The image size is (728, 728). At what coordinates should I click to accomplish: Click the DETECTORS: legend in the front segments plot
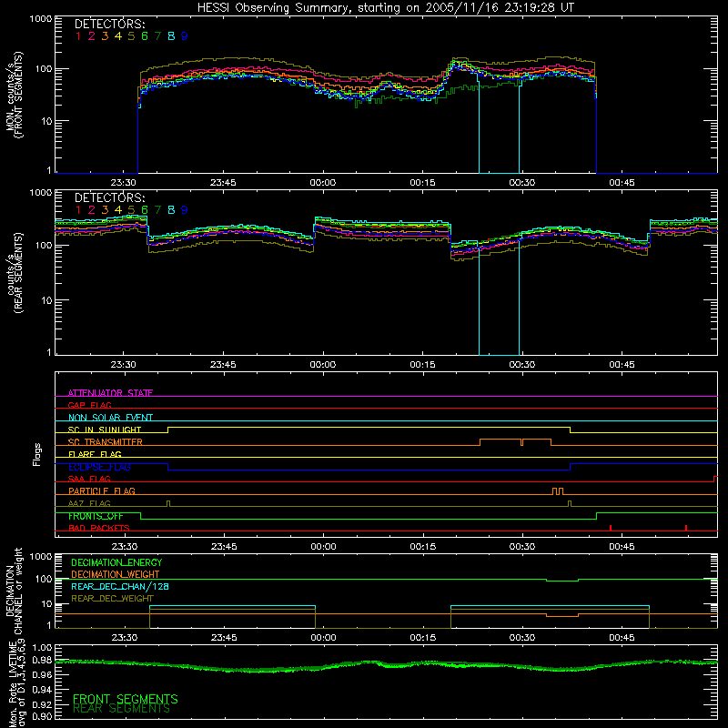pyautogui.click(x=109, y=24)
